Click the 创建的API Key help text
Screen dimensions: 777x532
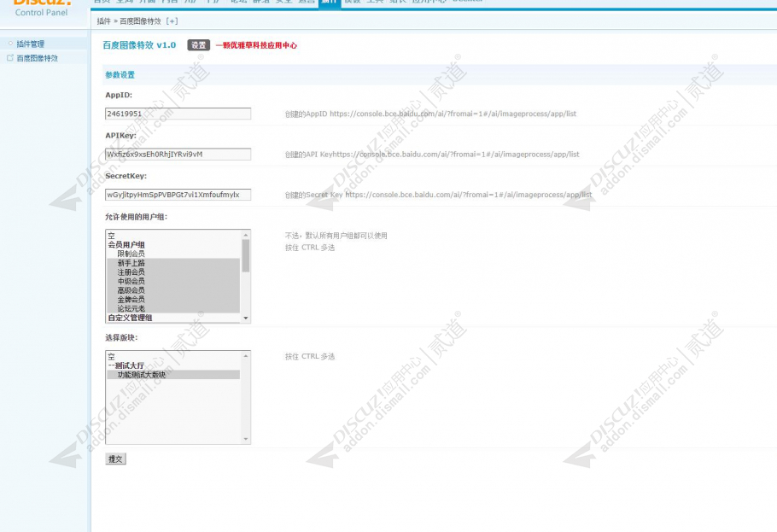coord(431,155)
